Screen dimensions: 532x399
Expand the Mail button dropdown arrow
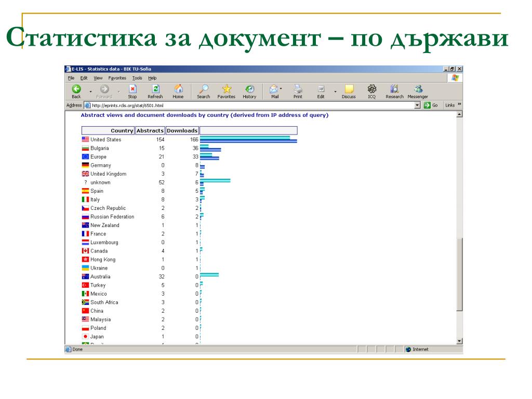(281, 88)
